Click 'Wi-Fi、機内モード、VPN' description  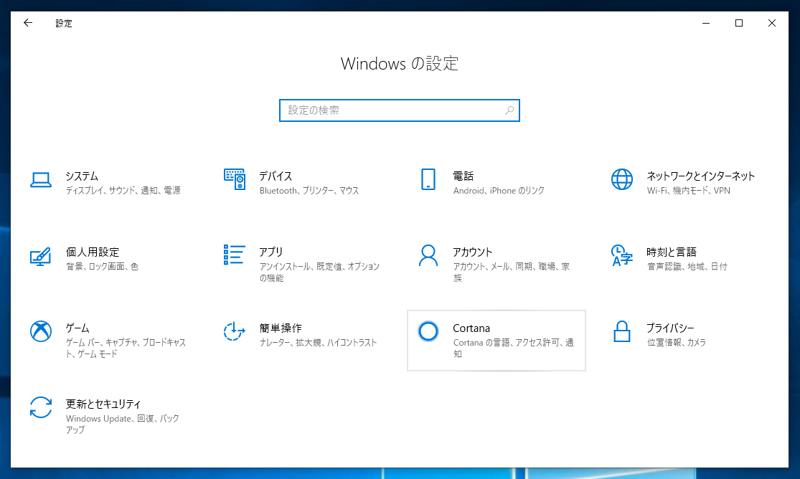pos(689,190)
